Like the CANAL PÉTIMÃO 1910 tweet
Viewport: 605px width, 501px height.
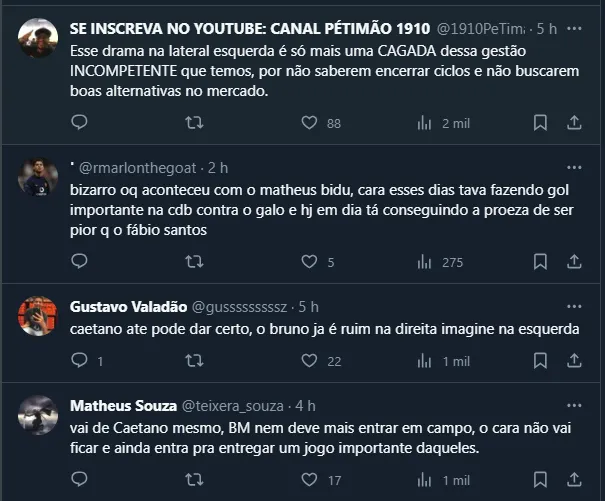coord(309,123)
